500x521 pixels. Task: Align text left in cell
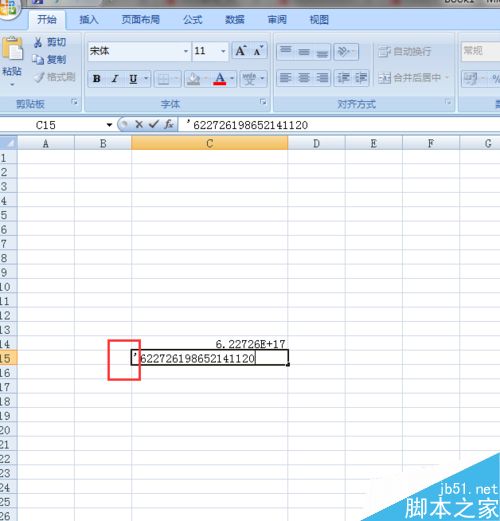pos(286,78)
